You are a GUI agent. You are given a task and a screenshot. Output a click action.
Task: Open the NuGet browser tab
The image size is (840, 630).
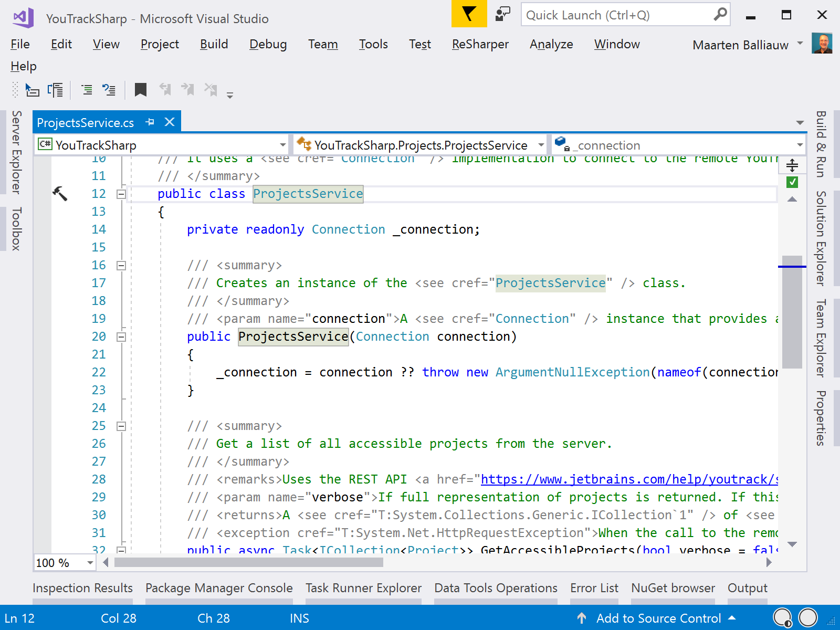tap(673, 588)
